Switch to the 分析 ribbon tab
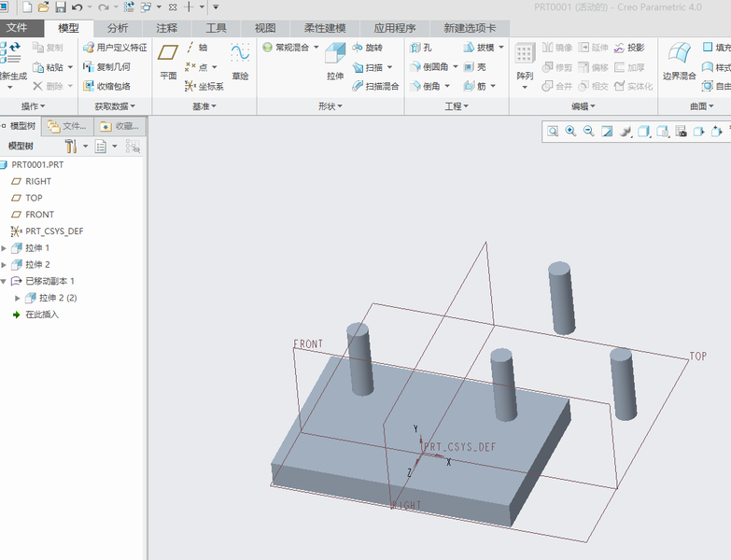731x560 pixels. pyautogui.click(x=118, y=28)
